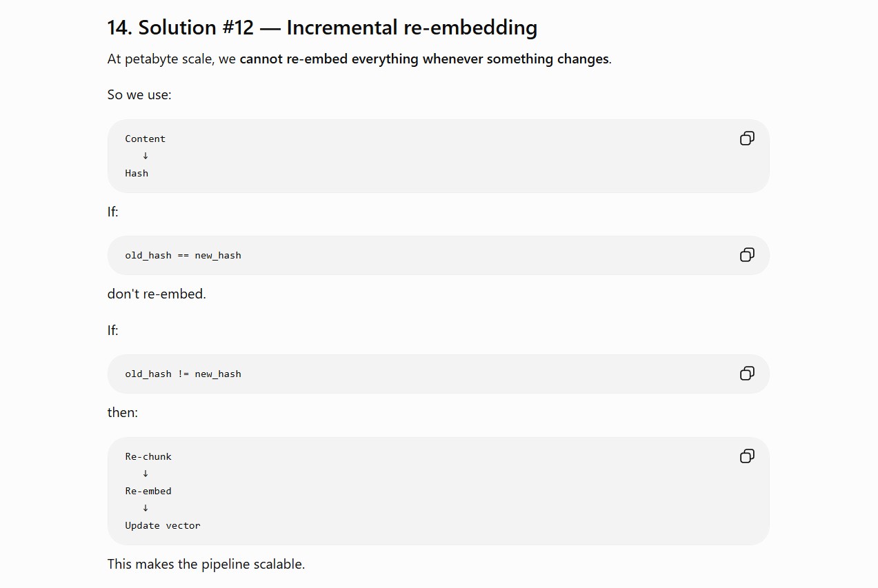Click the then: text

tap(123, 412)
